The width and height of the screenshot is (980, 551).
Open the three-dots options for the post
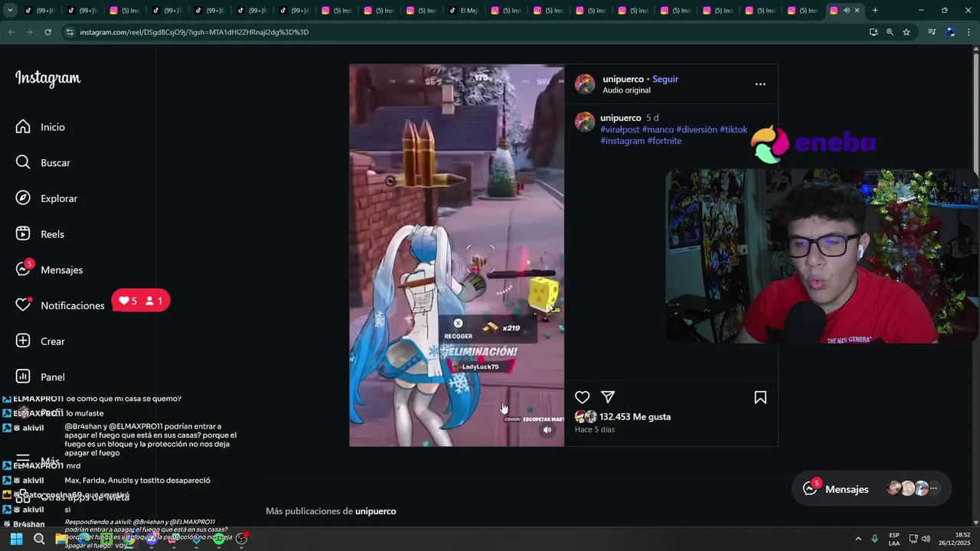point(760,84)
